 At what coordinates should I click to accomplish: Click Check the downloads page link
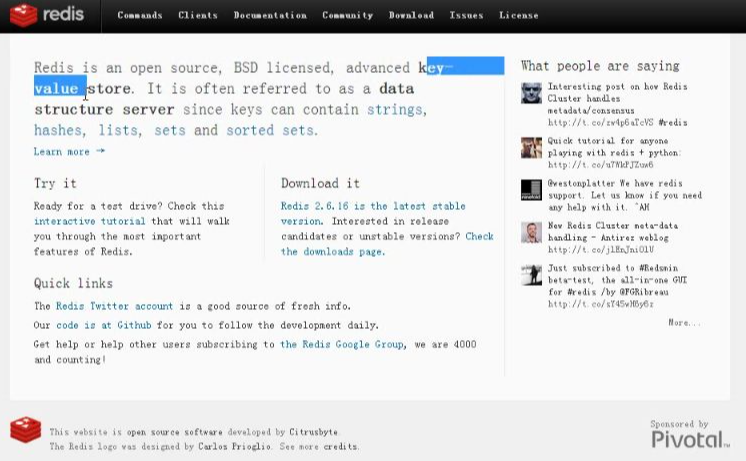click(387, 244)
